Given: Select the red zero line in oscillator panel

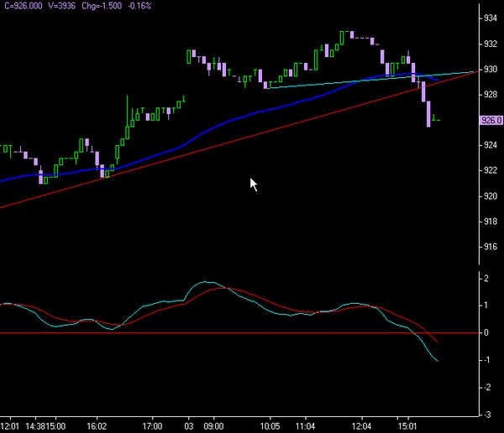Looking at the screenshot, I should pyautogui.click(x=239, y=333).
